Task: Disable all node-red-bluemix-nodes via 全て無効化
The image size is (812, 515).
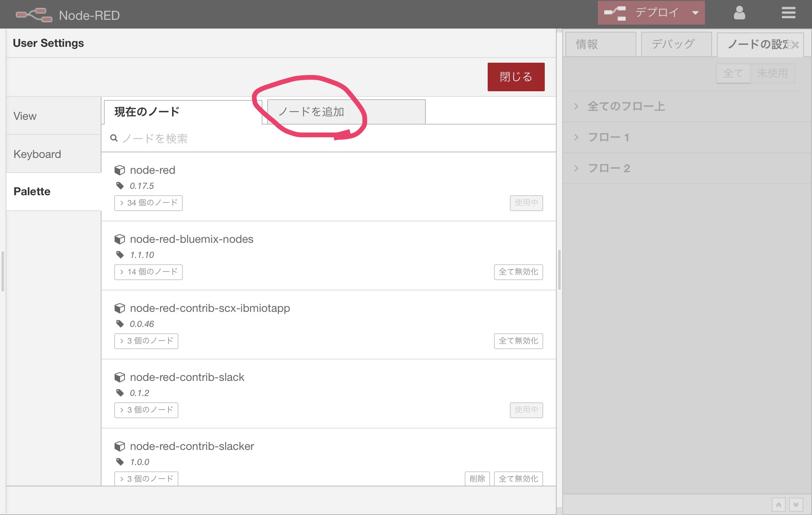Action: click(518, 272)
